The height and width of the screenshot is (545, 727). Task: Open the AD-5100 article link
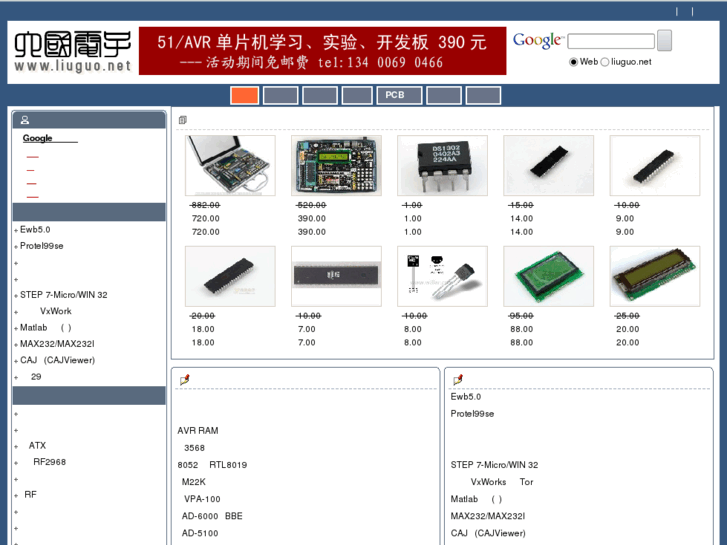[200, 533]
